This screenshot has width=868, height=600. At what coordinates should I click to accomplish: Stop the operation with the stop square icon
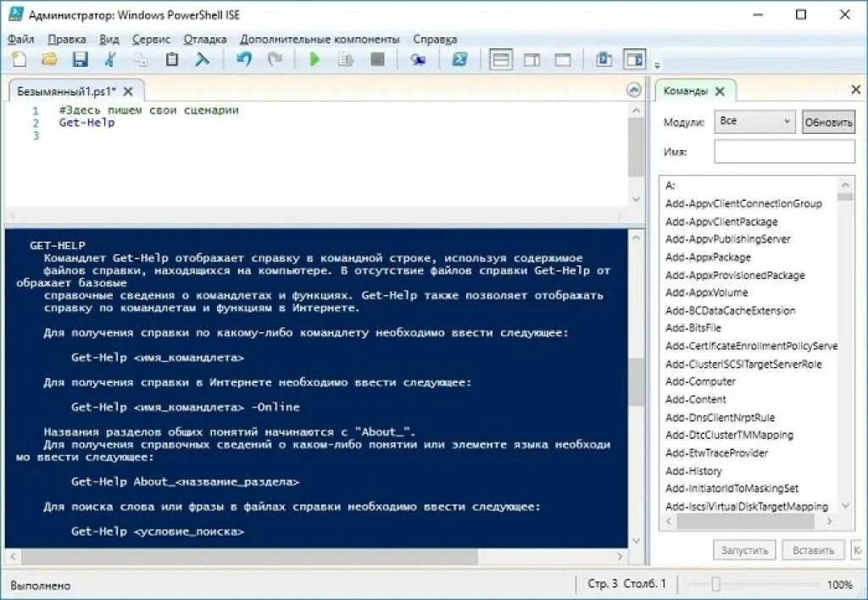377,59
